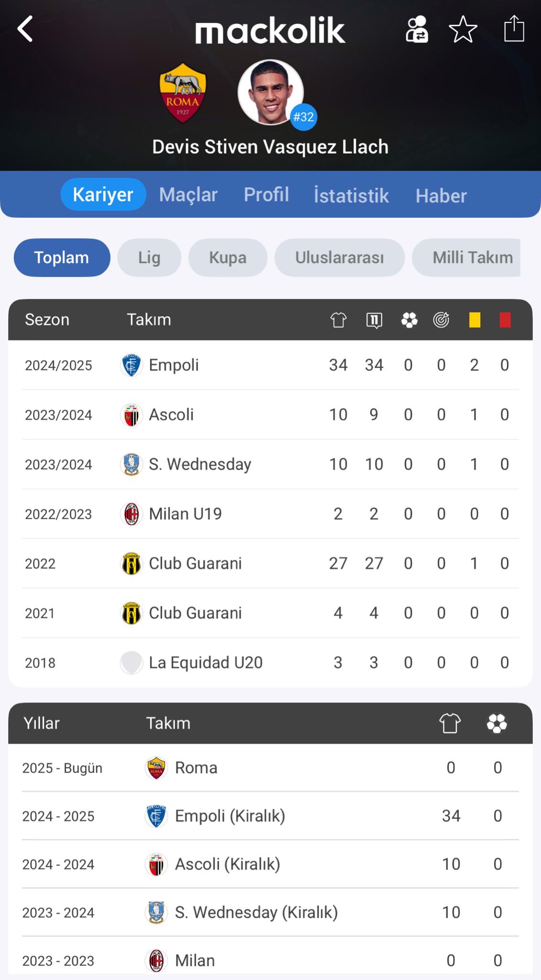Open Club Guarani 2022 season row
This screenshot has height=980, width=541.
point(195,564)
